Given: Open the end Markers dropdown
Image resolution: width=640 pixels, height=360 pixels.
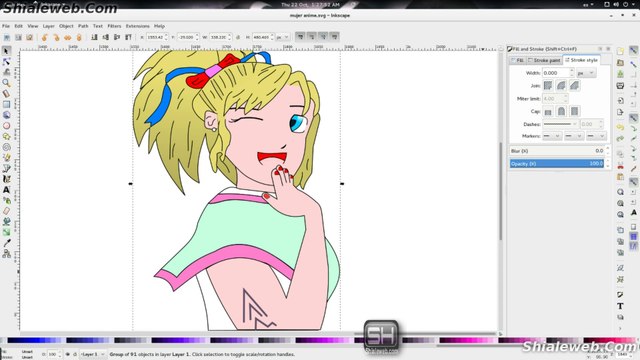Looking at the screenshot, I should pos(596,136).
